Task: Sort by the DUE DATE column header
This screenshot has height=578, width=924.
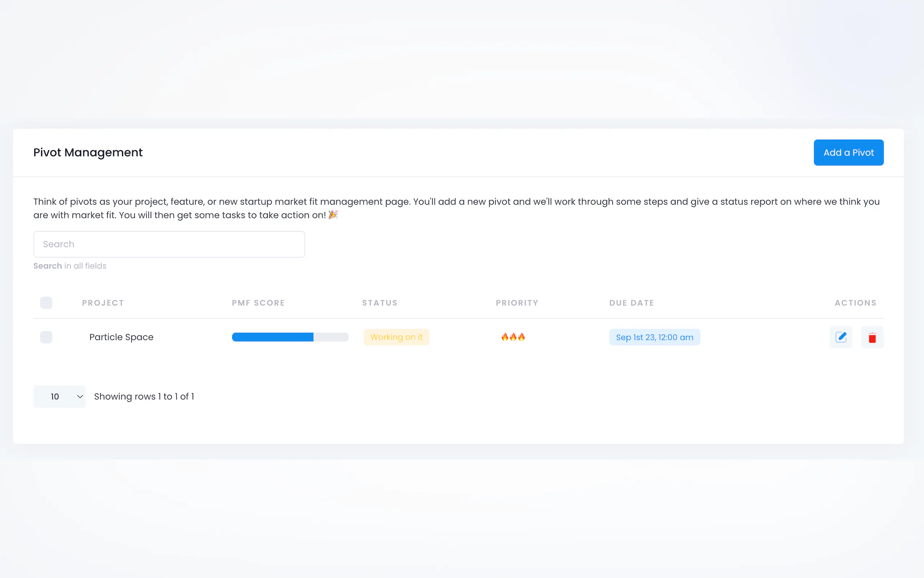Action: click(632, 303)
